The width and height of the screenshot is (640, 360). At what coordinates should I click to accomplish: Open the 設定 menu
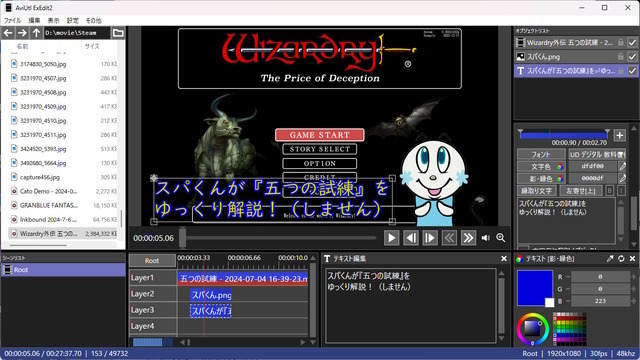[x=72, y=20]
